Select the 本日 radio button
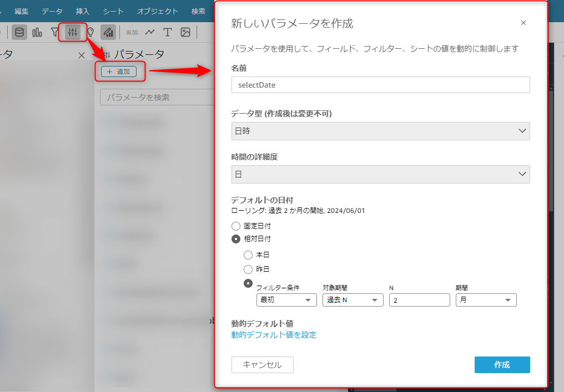Image resolution: width=564 pixels, height=392 pixels. point(248,255)
